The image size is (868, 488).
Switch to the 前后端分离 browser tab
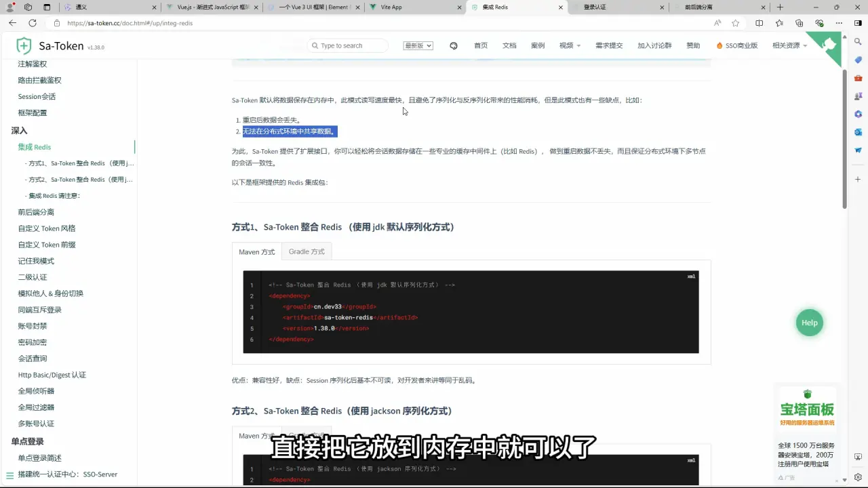click(719, 7)
